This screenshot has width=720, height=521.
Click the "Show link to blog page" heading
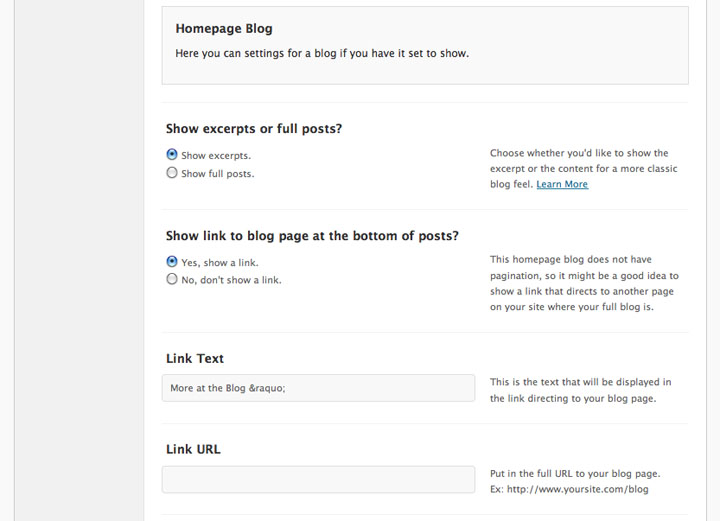[x=312, y=235]
